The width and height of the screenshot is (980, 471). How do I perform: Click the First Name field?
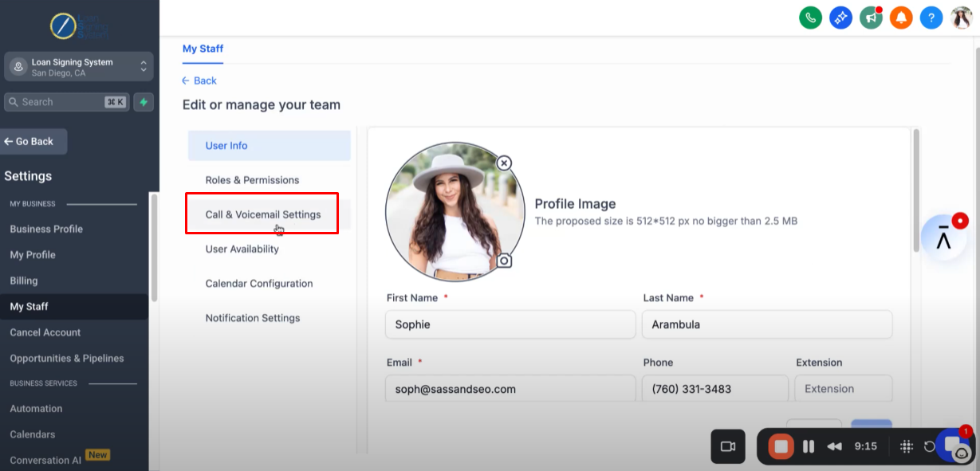click(x=510, y=324)
